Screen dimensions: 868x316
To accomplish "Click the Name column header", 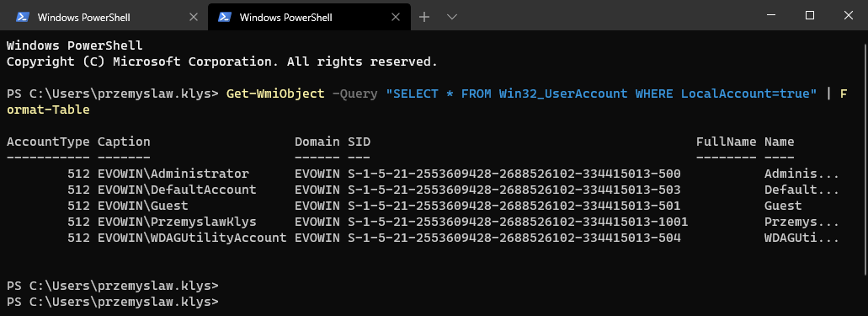I will point(780,142).
